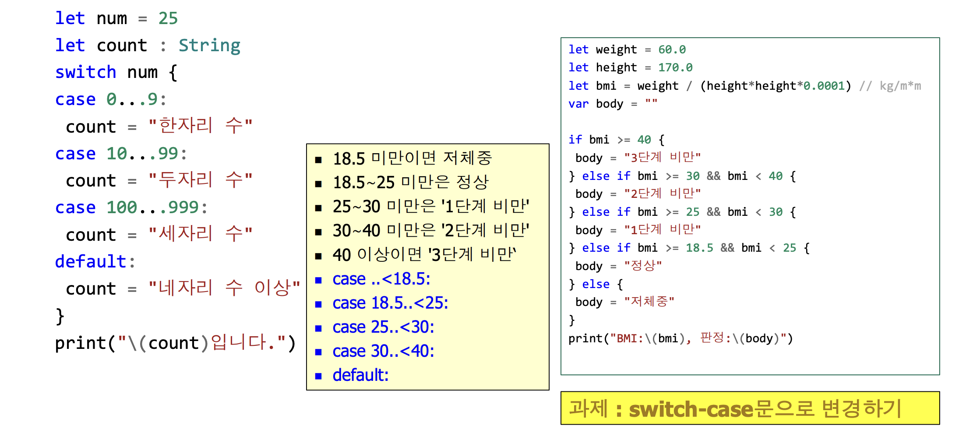
Task: Select the 'case 10...99:' line
Action: tap(121, 154)
